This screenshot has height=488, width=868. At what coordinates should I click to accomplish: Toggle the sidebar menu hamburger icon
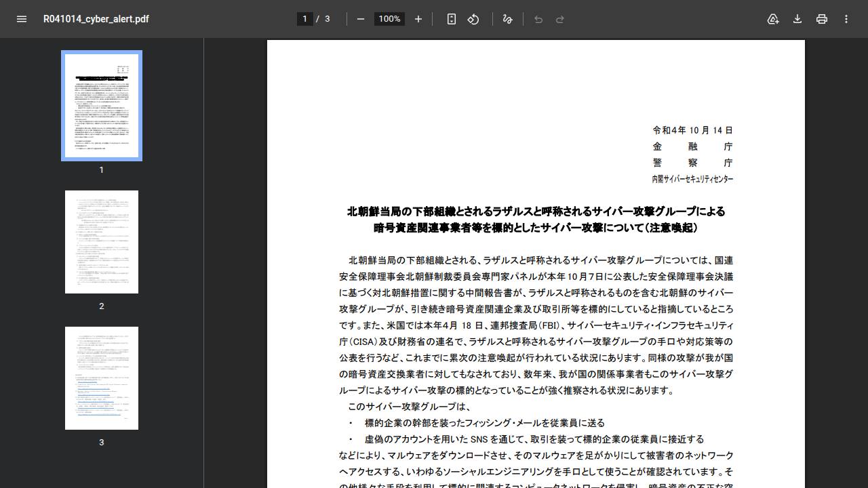[22, 19]
